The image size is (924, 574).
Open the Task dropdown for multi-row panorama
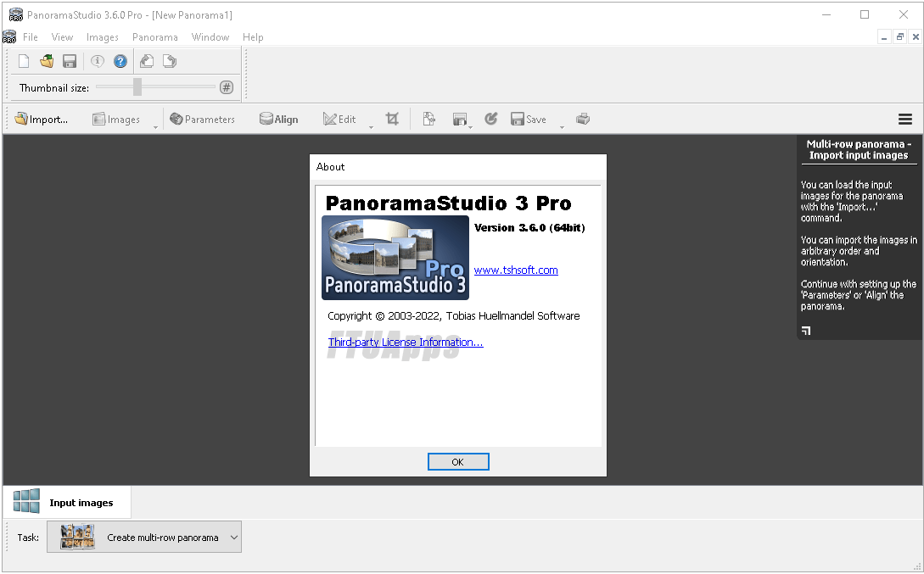(143, 537)
